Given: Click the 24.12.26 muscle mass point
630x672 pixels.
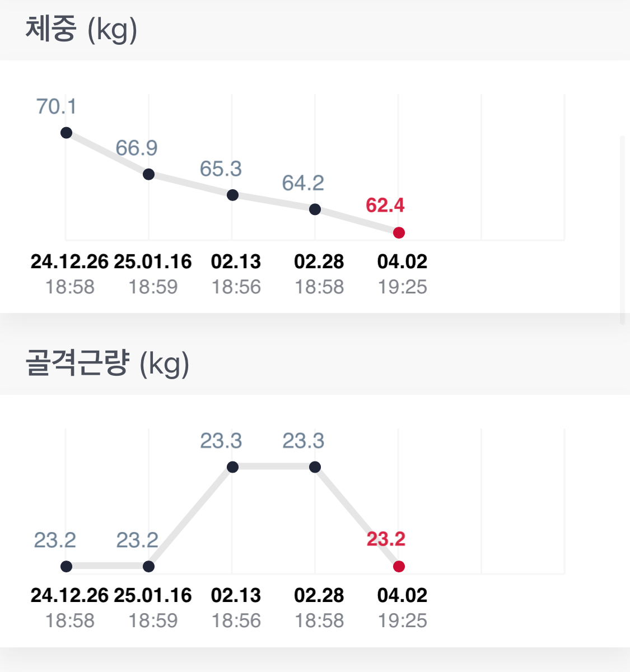Looking at the screenshot, I should 66,566.
